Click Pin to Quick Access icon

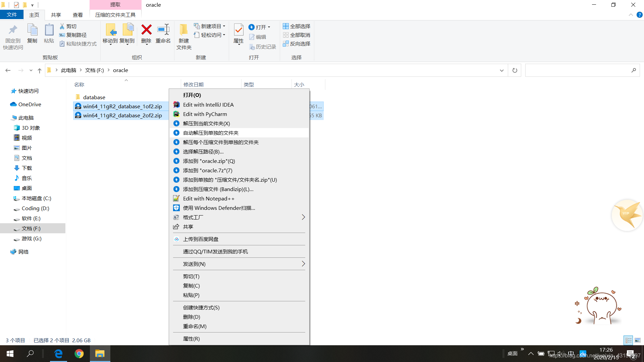13,30
